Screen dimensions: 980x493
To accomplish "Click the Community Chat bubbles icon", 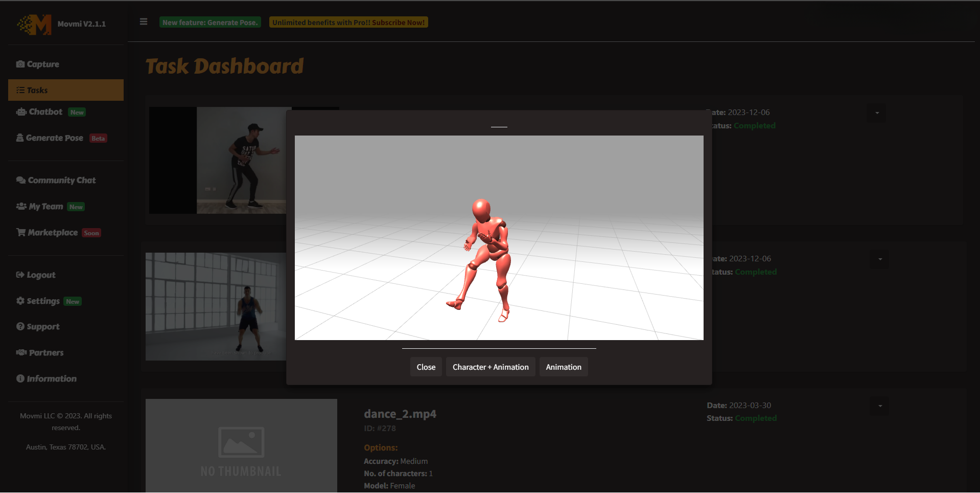I will (21, 181).
